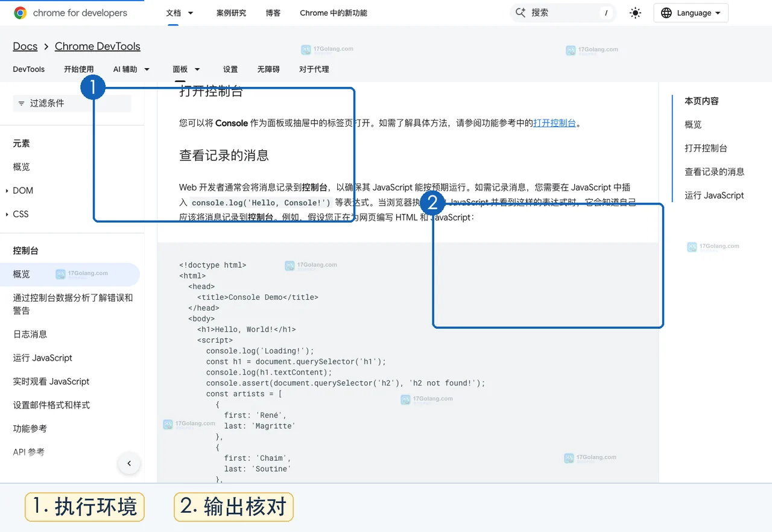This screenshot has height=532, width=772.
Task: Select the 开始使用 tab
Action: point(79,69)
